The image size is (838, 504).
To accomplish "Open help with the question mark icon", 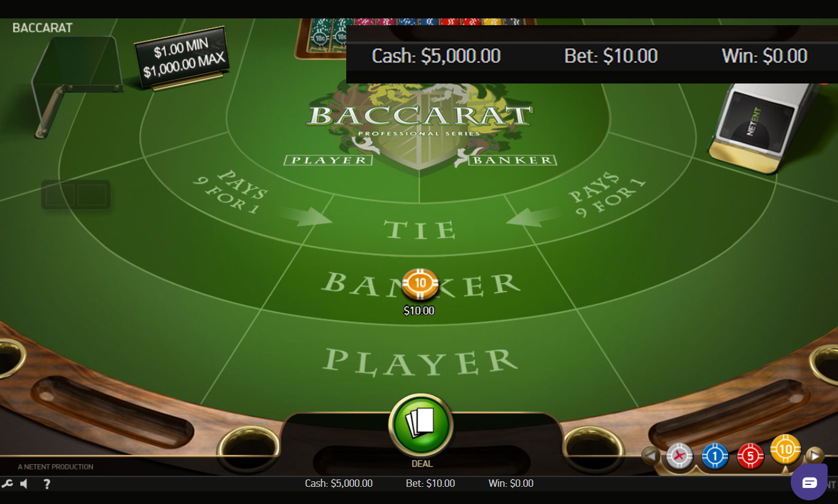I will (47, 484).
